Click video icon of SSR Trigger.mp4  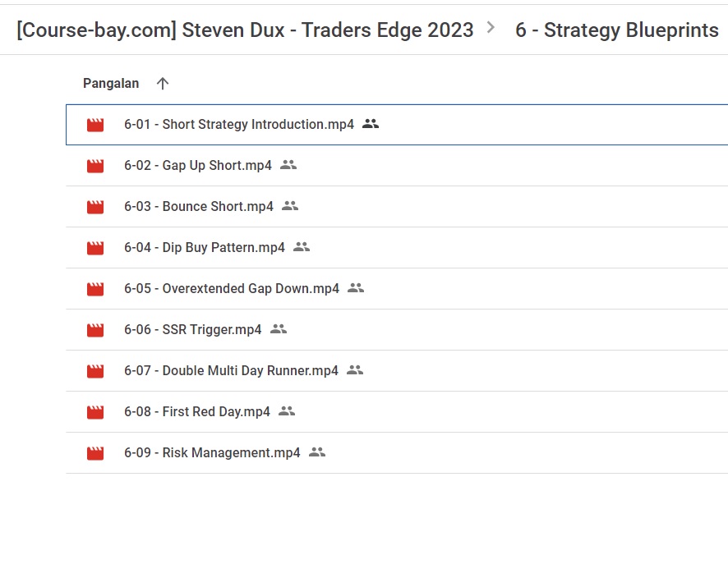pyautogui.click(x=95, y=330)
